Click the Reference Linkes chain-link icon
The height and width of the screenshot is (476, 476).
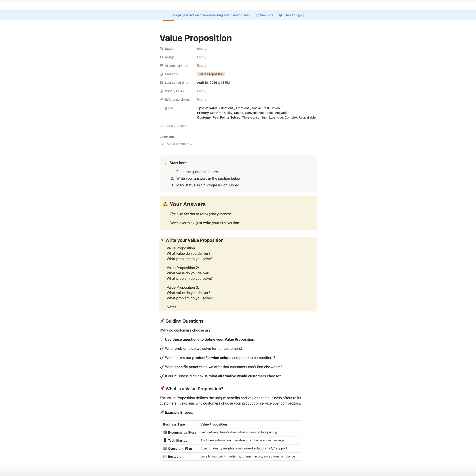click(161, 99)
